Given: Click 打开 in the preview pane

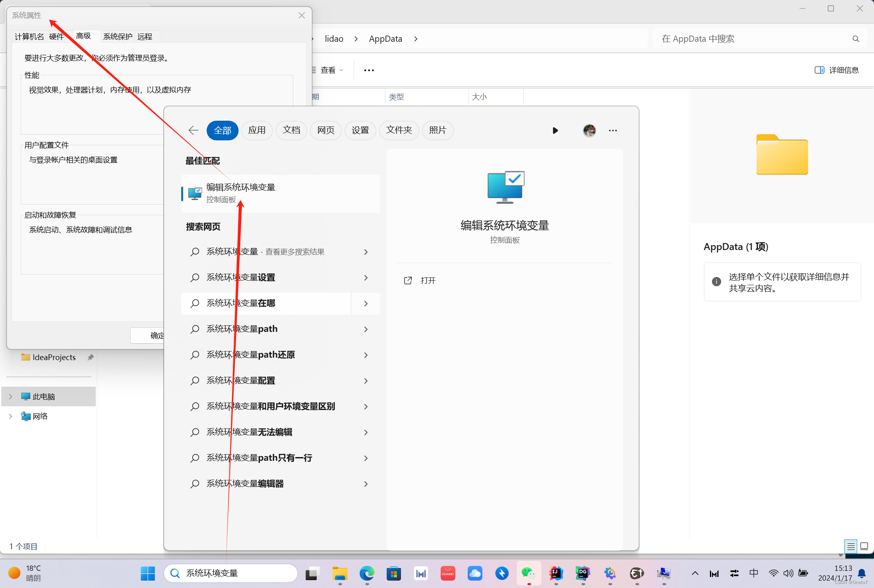Looking at the screenshot, I should pyautogui.click(x=428, y=281).
